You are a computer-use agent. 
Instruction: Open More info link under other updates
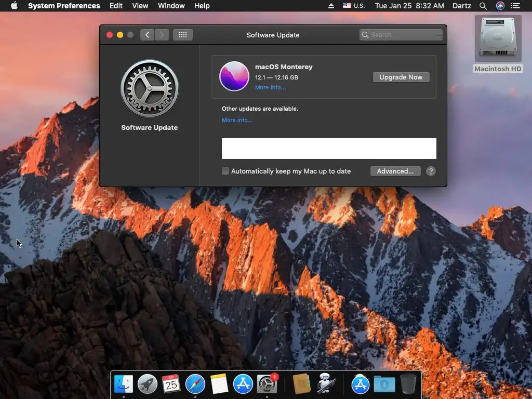237,120
